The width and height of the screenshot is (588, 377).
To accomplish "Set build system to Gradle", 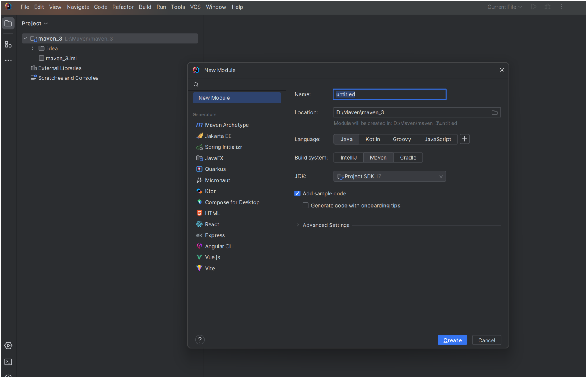I will (x=408, y=158).
